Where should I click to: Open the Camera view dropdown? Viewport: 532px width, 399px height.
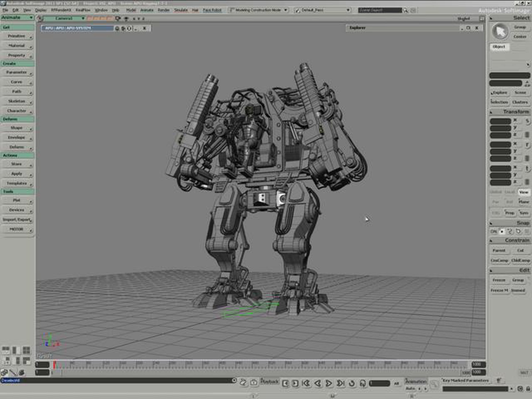64,19
